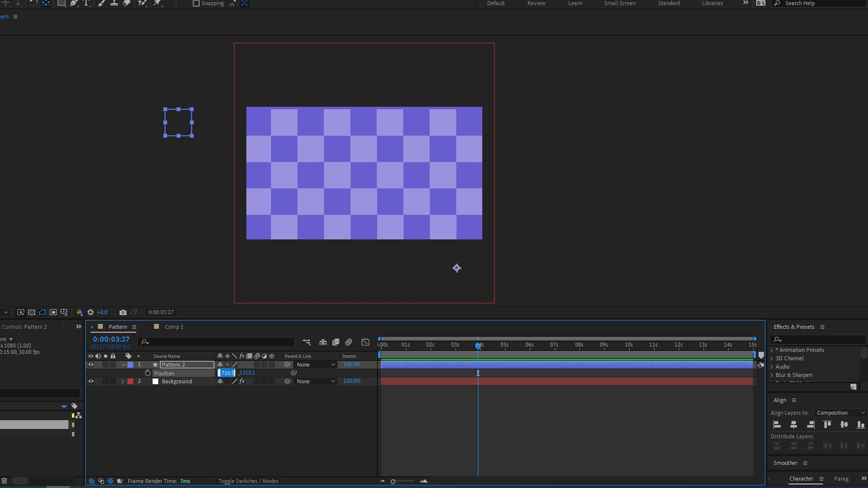
Task: Open the Learn workspace
Action: [x=575, y=3]
